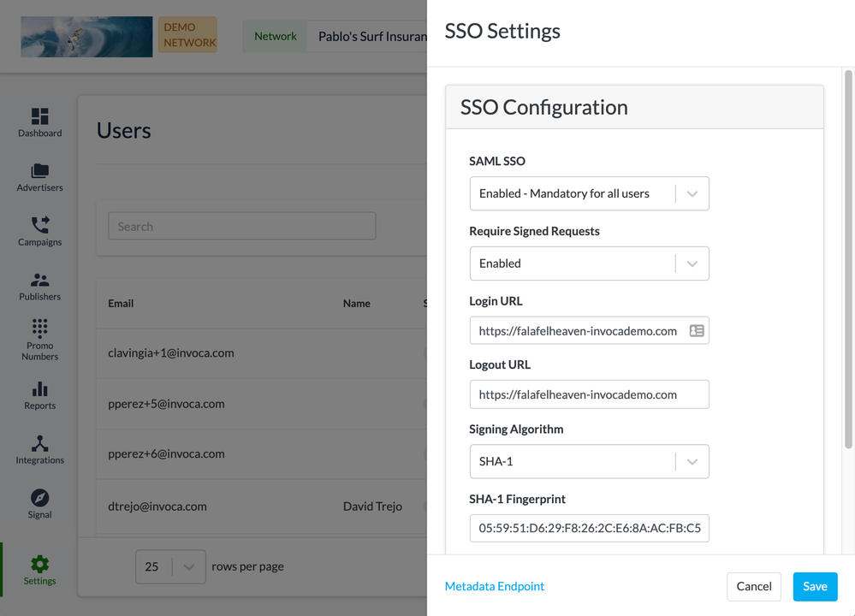Click the SSO panel vertical scrollbar
The height and width of the screenshot is (616, 855).
coord(848,257)
